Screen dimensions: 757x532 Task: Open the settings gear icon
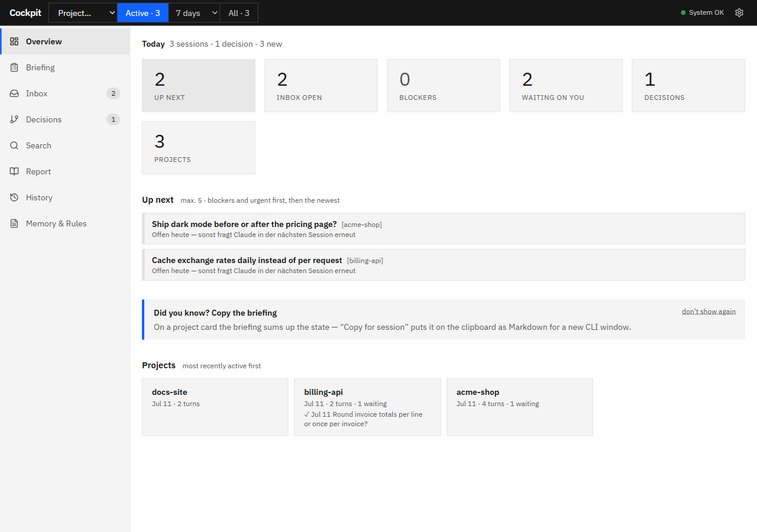pos(739,12)
